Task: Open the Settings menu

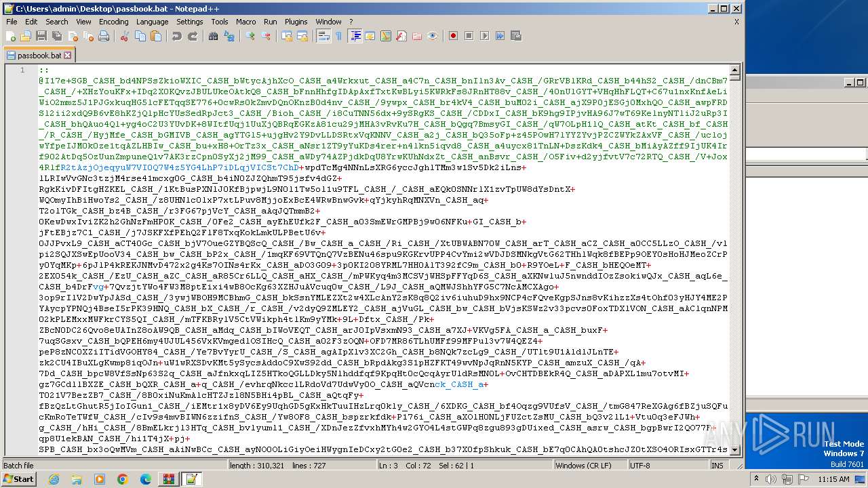Action: coord(189,22)
